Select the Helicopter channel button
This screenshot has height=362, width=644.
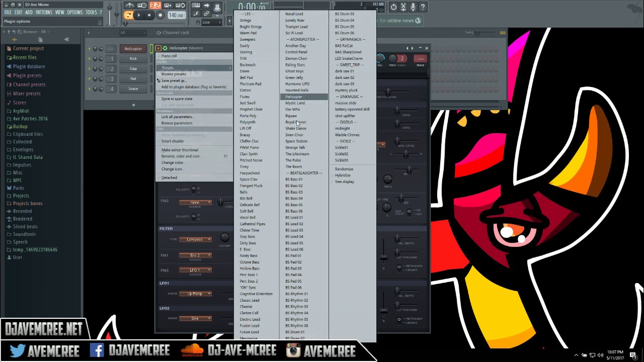(133, 49)
